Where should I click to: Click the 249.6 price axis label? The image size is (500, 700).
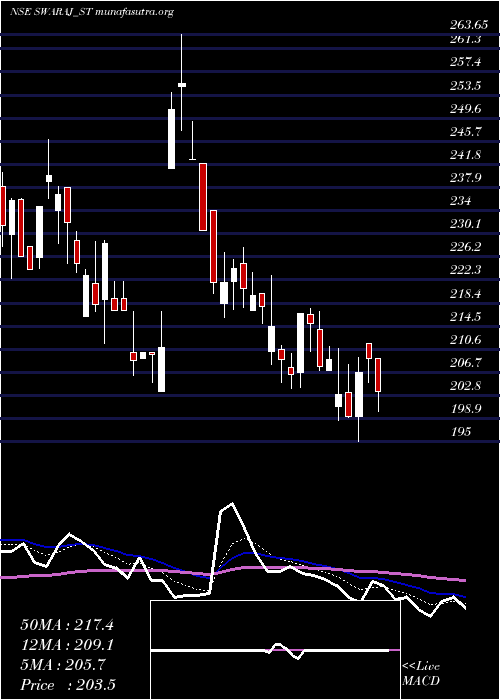point(465,108)
